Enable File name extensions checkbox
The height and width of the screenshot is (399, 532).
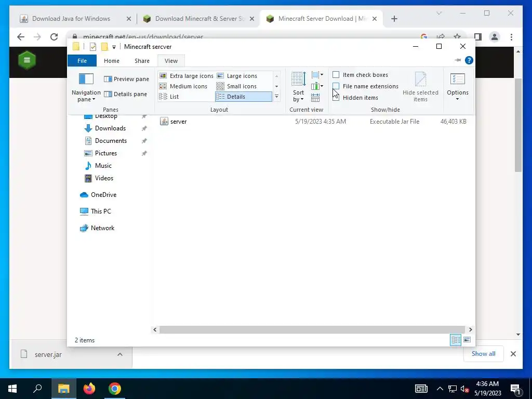[x=336, y=86]
